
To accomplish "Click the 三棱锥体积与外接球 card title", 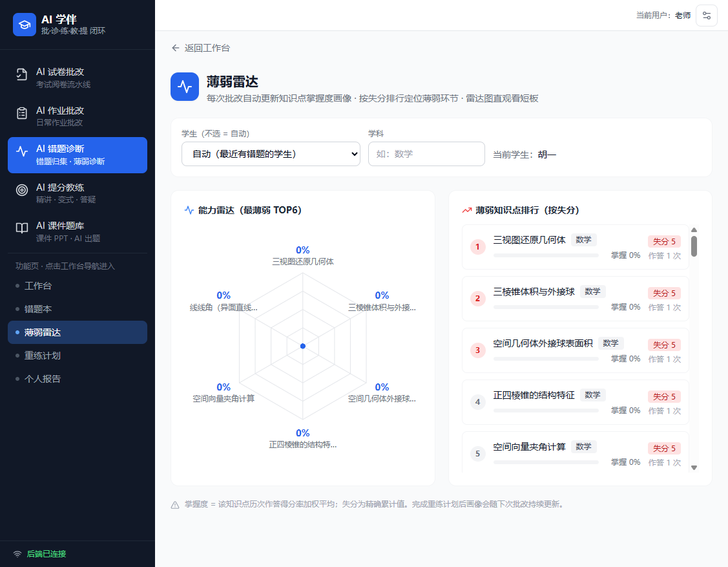I will click(x=534, y=292).
